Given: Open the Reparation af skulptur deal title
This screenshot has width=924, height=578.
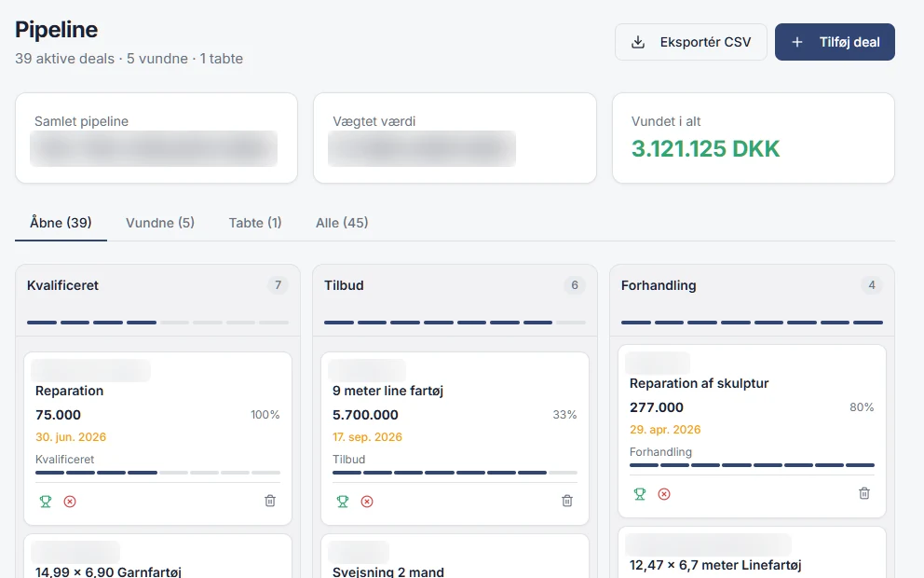Looking at the screenshot, I should [x=699, y=383].
